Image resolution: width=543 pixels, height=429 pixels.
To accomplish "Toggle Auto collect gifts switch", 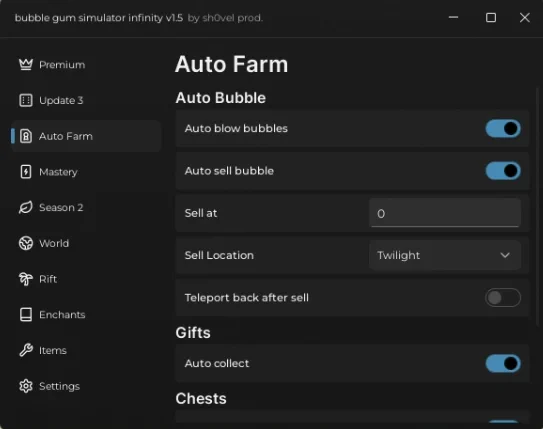I will [x=503, y=363].
